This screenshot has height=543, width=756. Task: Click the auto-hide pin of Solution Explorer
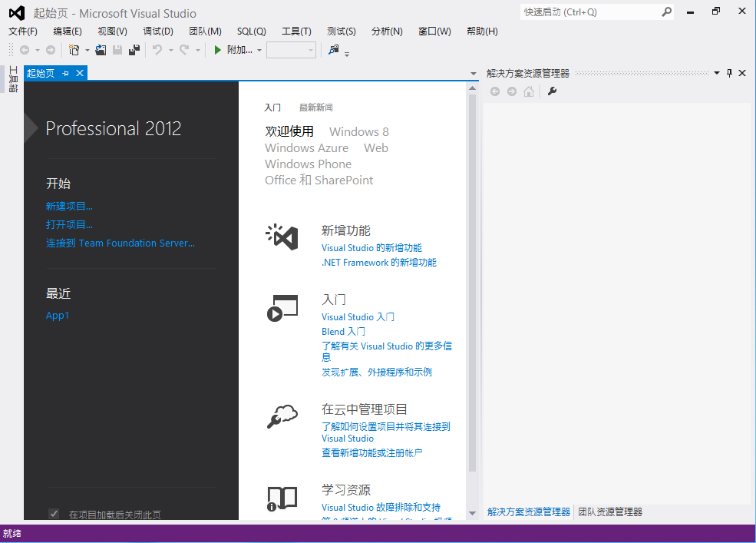729,73
